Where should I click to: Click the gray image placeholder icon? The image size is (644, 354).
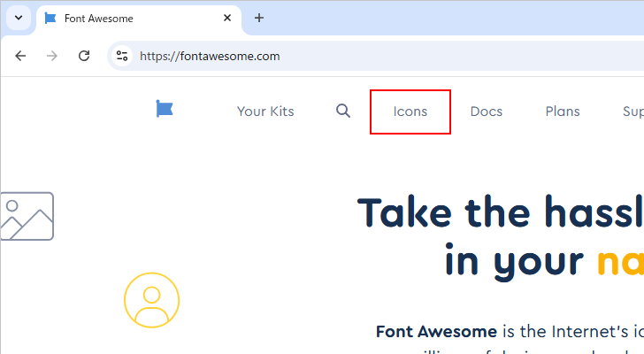[x=27, y=216]
